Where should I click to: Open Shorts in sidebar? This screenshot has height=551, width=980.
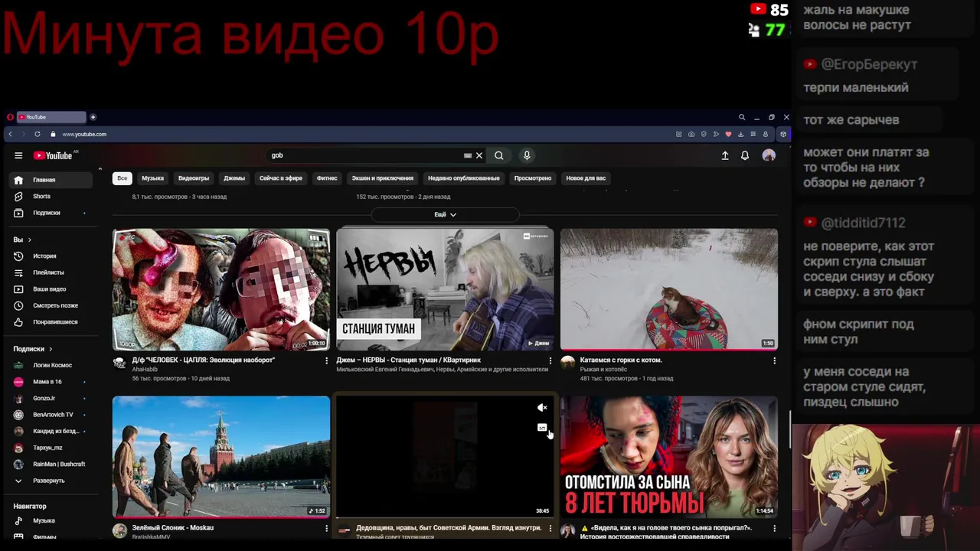point(52,197)
